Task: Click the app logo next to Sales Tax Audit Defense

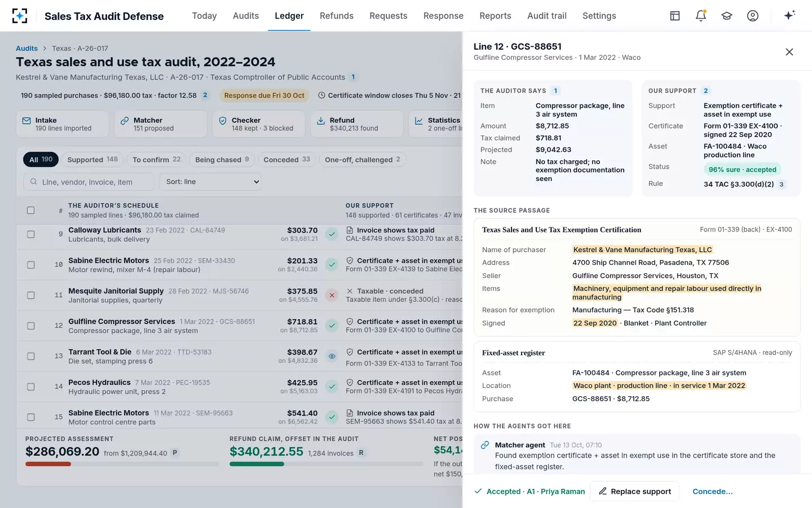Action: [20, 16]
